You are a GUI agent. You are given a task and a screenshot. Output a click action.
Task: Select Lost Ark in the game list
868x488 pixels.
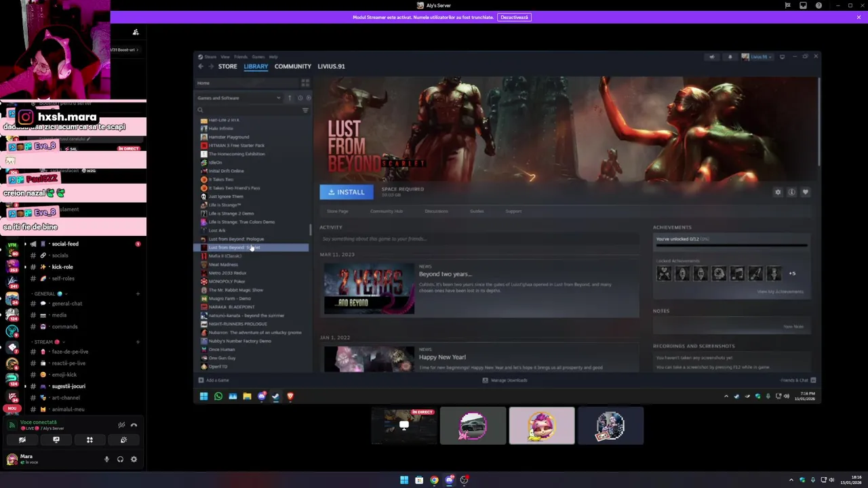click(217, 230)
